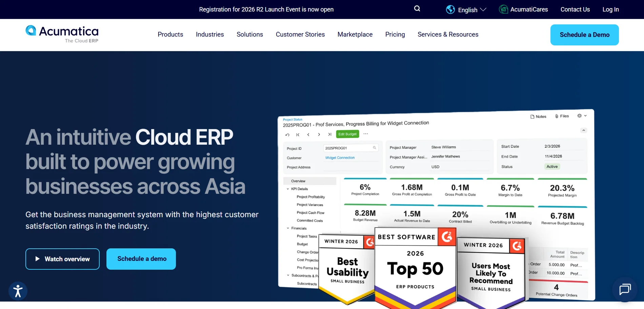Open the Industries menu

210,35
